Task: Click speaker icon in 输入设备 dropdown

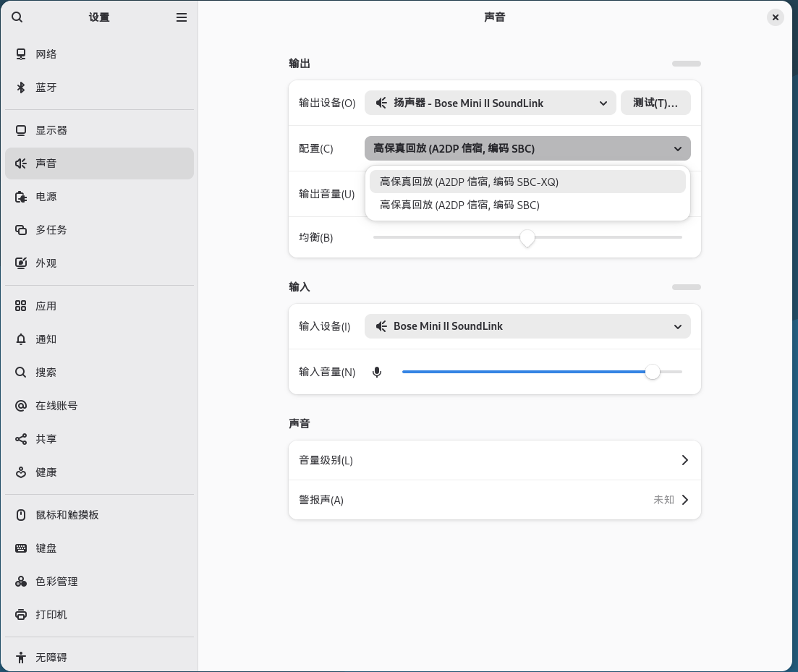Action: (x=381, y=326)
